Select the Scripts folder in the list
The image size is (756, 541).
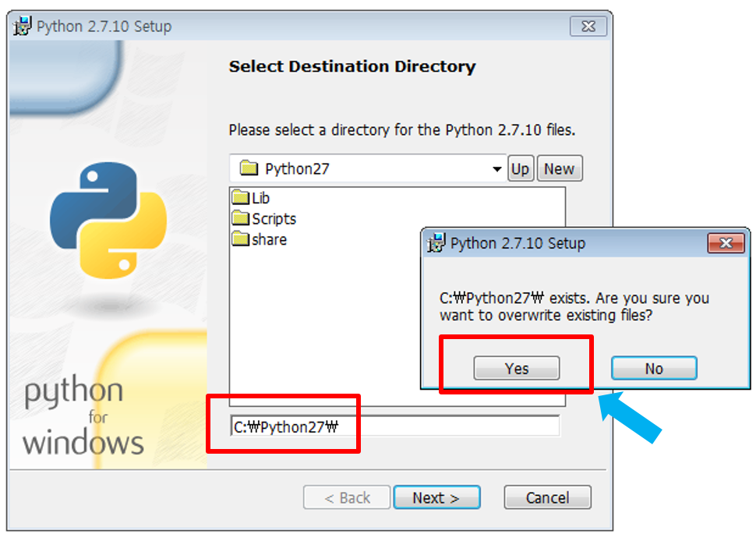(273, 219)
